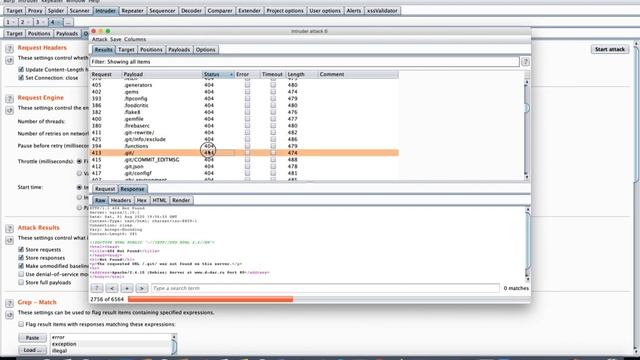Open xssValidator tab in main window

pos(382,11)
